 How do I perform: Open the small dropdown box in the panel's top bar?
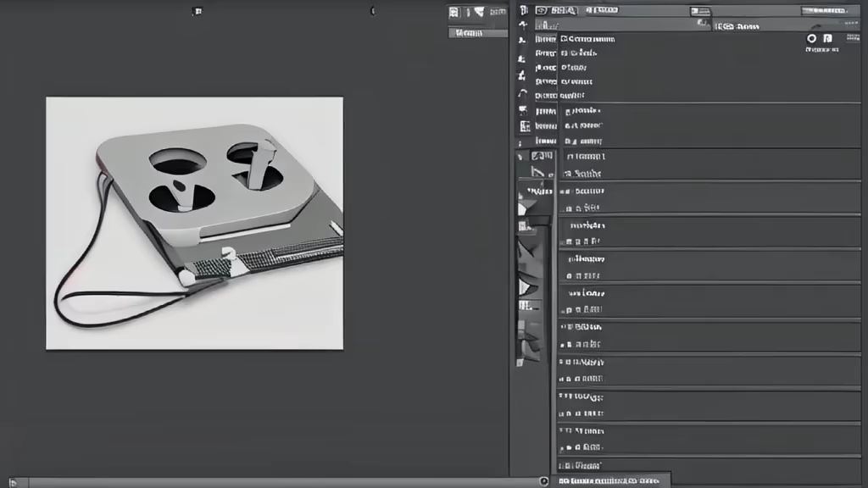(x=699, y=11)
